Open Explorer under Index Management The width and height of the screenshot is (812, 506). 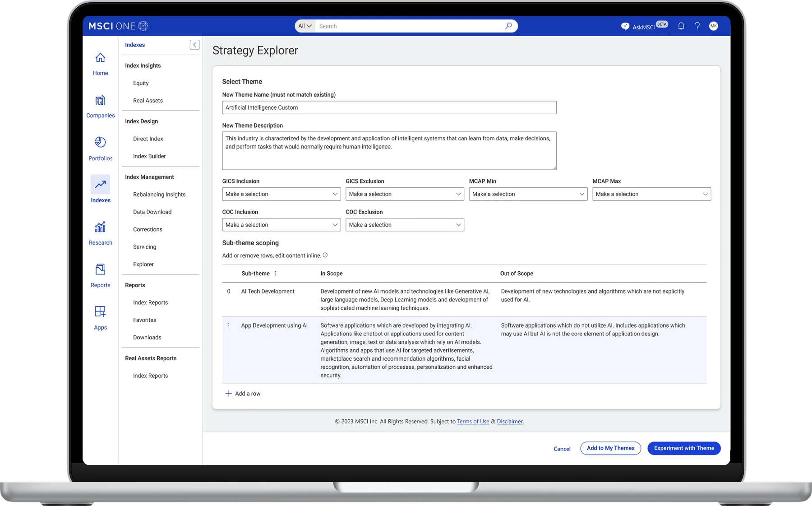[143, 265]
